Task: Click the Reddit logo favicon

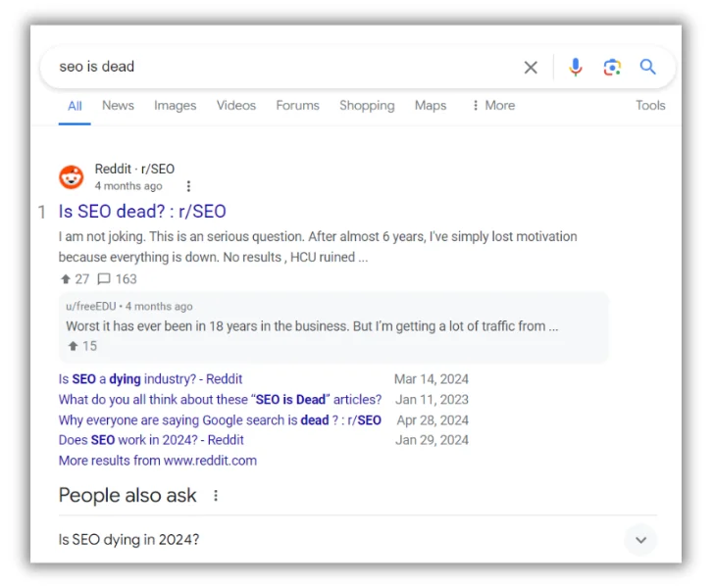Action: (71, 177)
